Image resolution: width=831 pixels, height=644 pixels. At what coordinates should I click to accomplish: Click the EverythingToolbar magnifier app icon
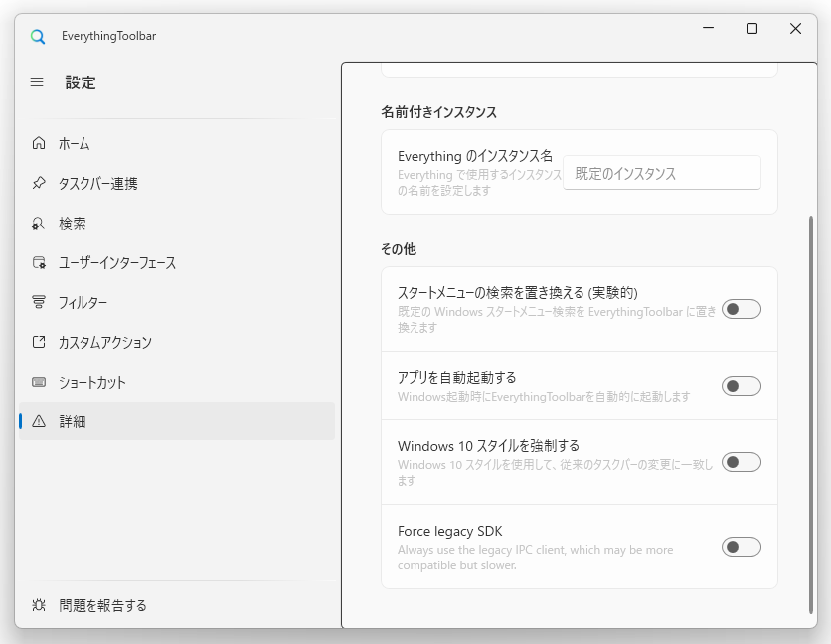38,36
